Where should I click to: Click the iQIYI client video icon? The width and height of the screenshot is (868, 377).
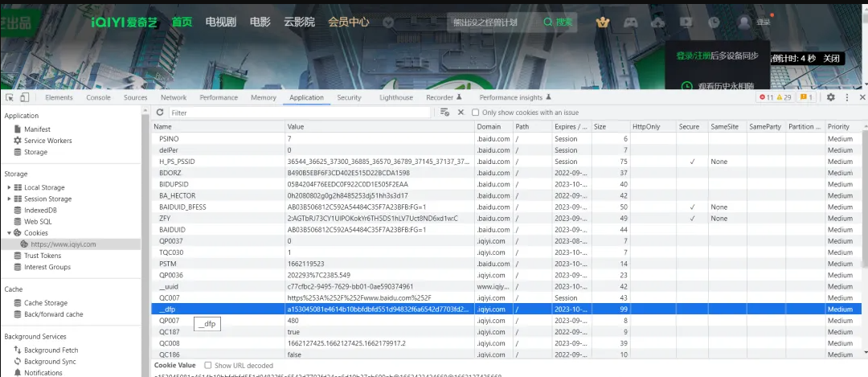tap(686, 23)
